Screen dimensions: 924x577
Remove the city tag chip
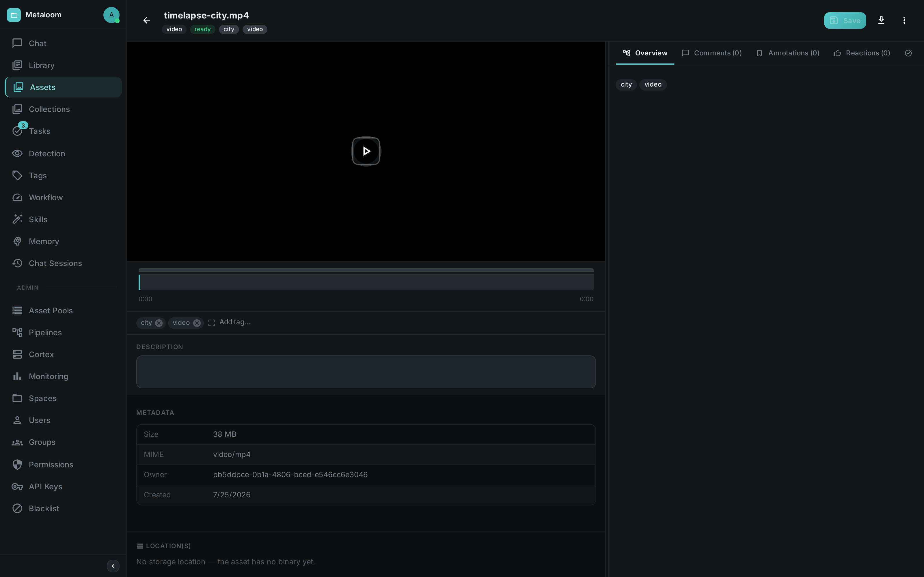coord(159,323)
